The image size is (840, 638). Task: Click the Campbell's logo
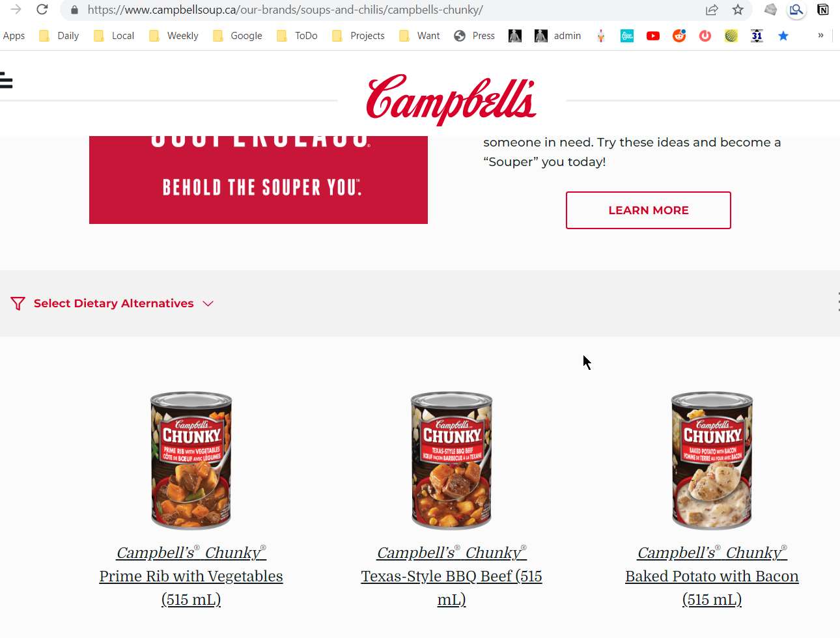pos(451,99)
